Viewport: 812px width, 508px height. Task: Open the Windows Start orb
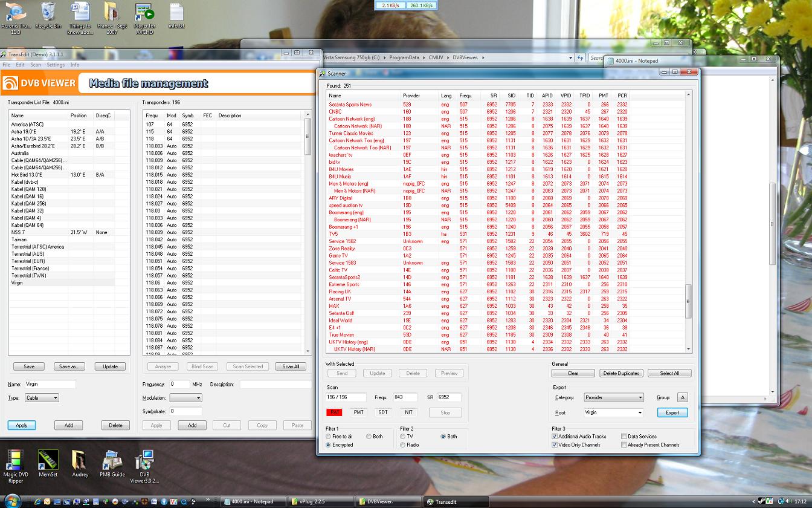click(x=13, y=500)
